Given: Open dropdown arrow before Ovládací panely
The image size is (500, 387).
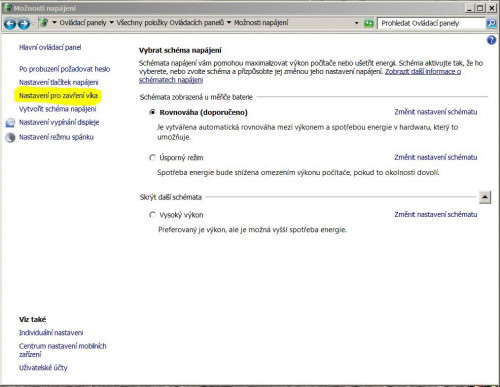Looking at the screenshot, I should (x=54, y=23).
